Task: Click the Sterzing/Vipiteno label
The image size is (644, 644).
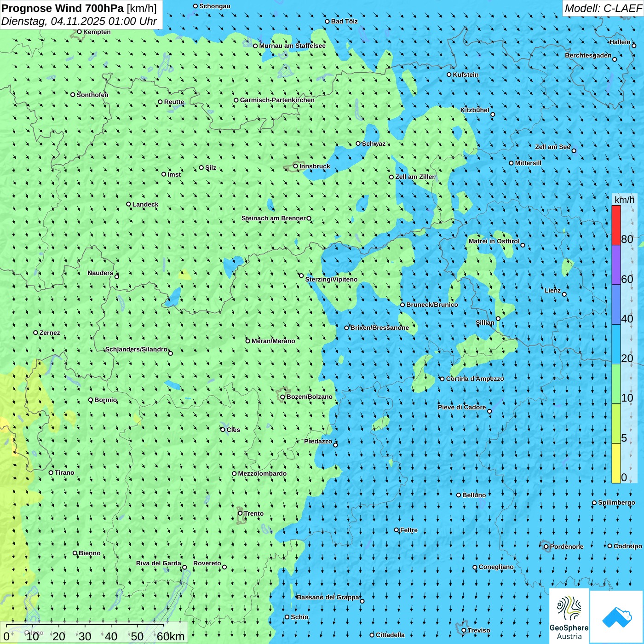Action: [x=331, y=279]
